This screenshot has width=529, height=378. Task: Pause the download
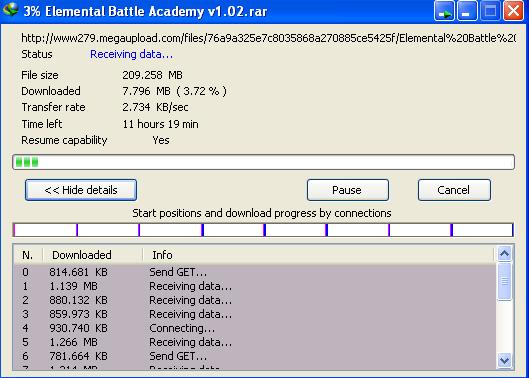347,190
